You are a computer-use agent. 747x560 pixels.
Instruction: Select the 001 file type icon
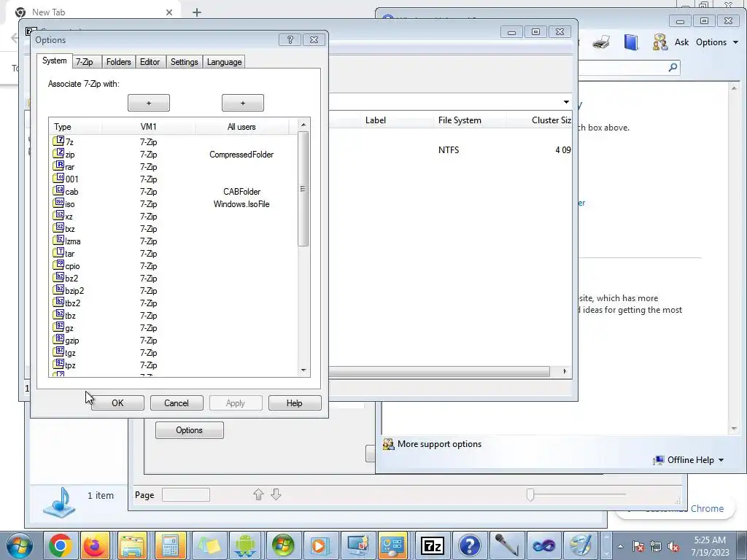click(x=58, y=178)
